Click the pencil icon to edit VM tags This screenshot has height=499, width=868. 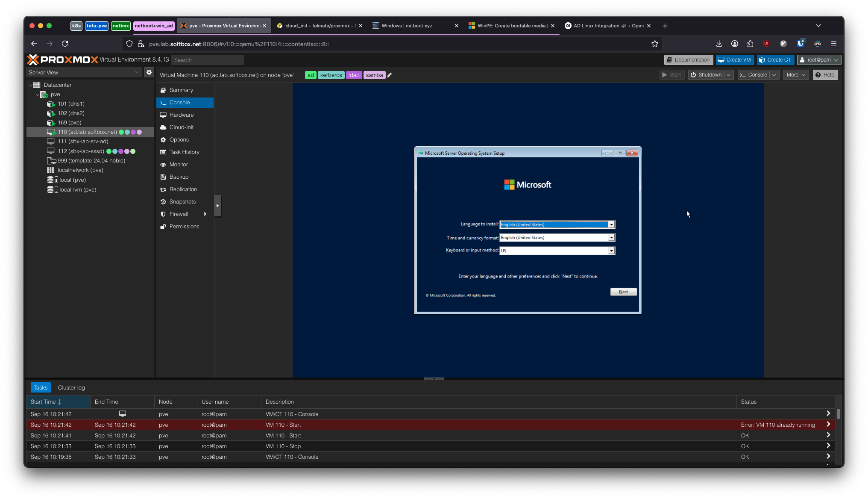click(389, 75)
